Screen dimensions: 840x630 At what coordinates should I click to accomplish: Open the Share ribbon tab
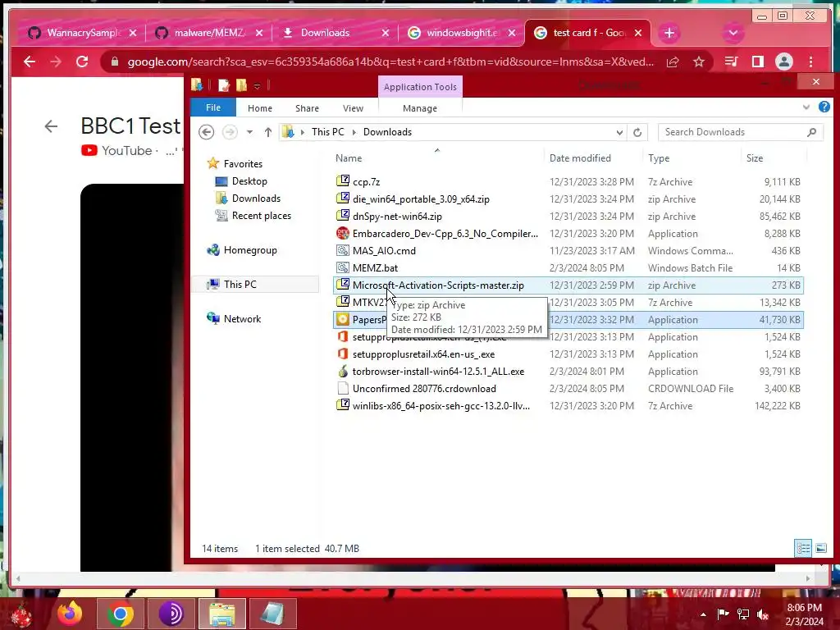coord(307,108)
